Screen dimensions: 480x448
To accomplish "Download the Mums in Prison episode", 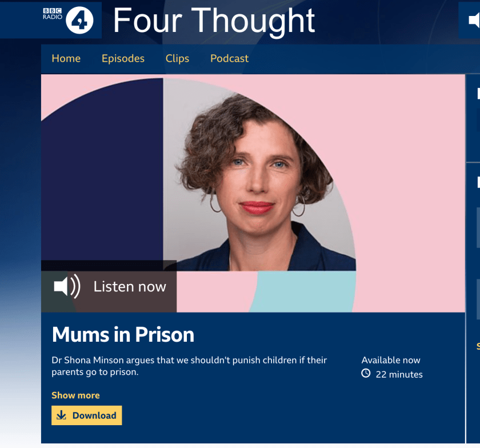I will click(x=87, y=415).
